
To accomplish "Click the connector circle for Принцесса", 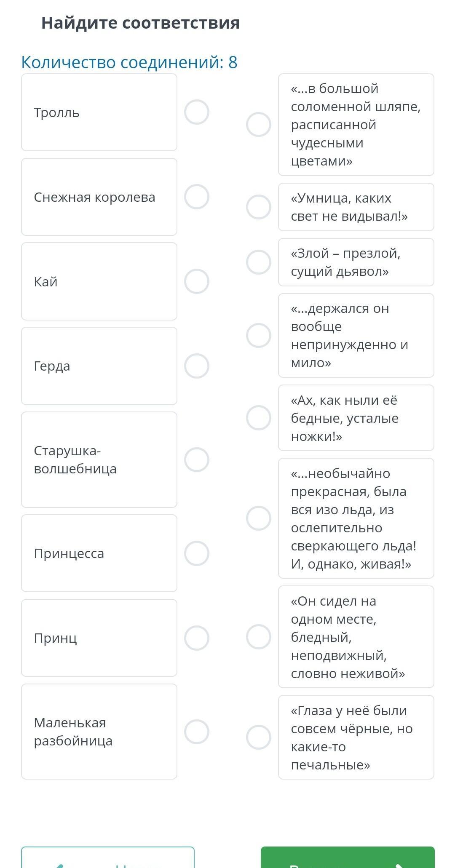I will coord(197,553).
